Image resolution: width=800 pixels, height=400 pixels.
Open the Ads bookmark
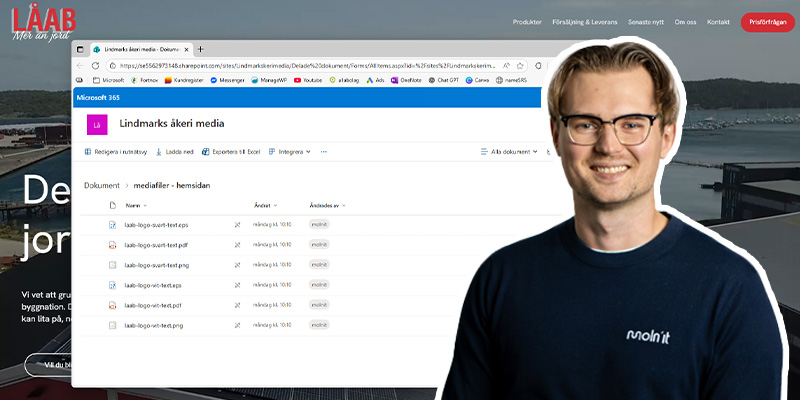(376, 80)
